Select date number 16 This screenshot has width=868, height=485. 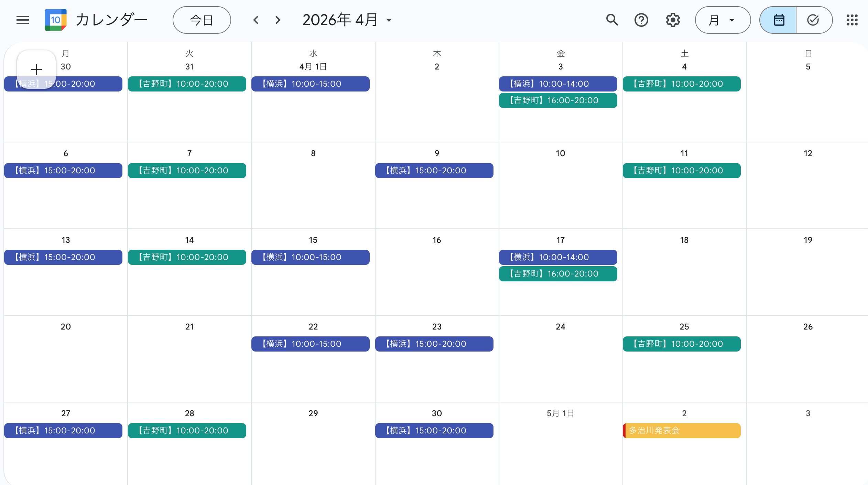[x=437, y=240]
